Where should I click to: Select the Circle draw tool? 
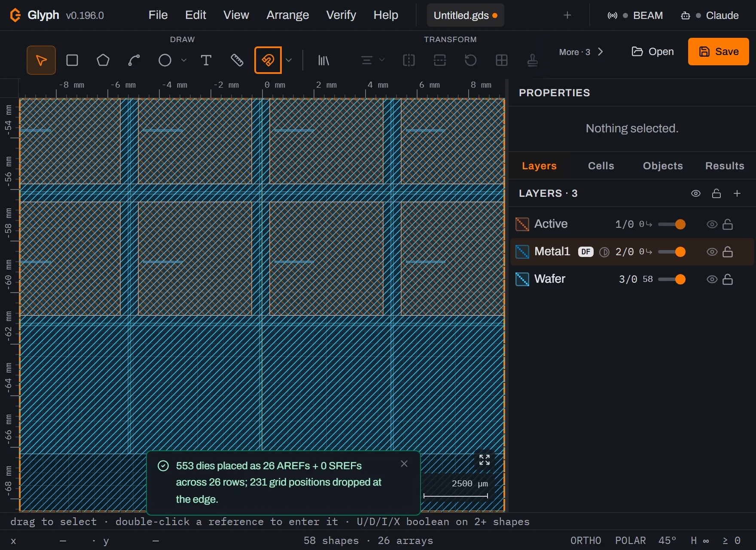165,60
